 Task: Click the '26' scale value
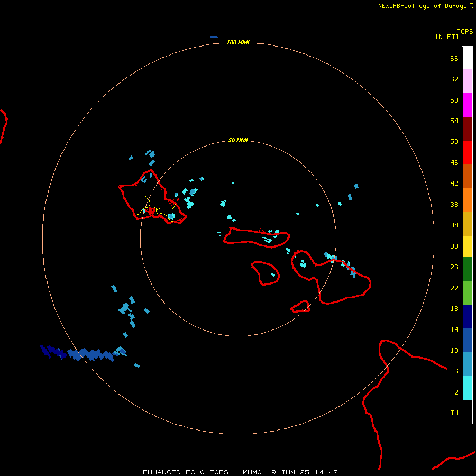(454, 267)
